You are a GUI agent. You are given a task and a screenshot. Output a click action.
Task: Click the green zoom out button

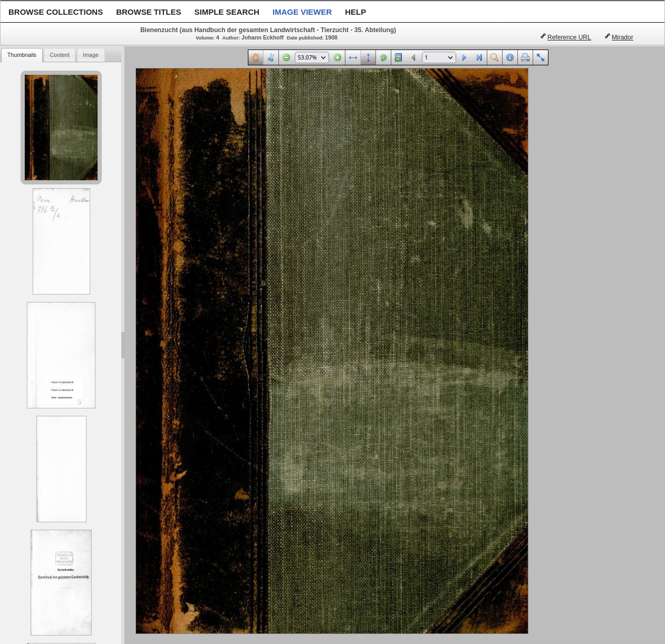286,57
